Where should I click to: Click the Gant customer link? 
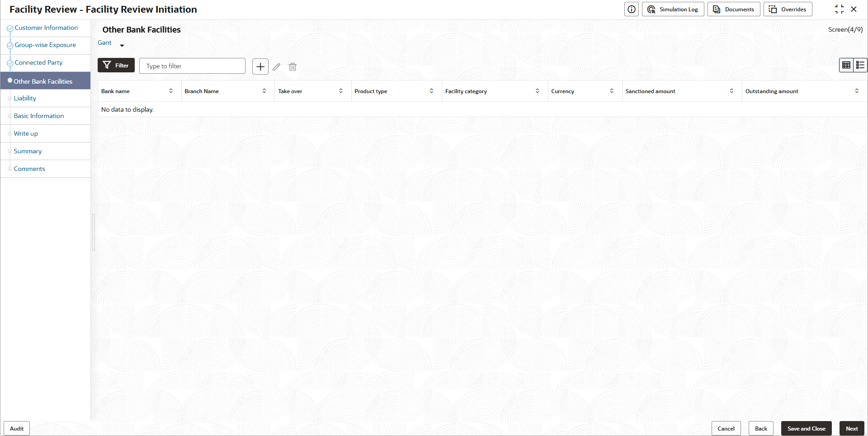click(x=104, y=43)
